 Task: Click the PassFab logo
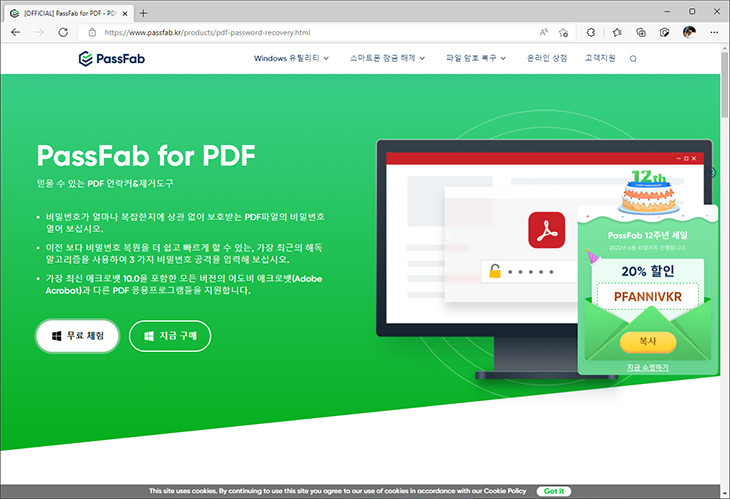(x=112, y=59)
